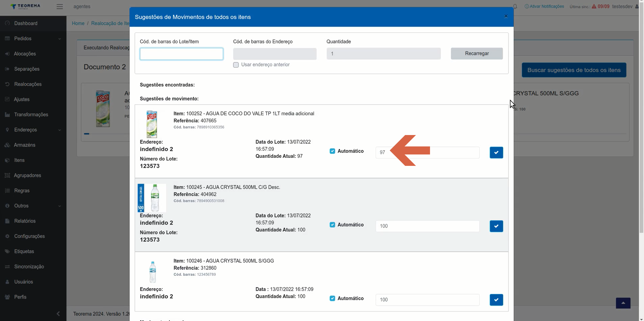
Task: Click the Regras list icon
Action: [x=7, y=191]
